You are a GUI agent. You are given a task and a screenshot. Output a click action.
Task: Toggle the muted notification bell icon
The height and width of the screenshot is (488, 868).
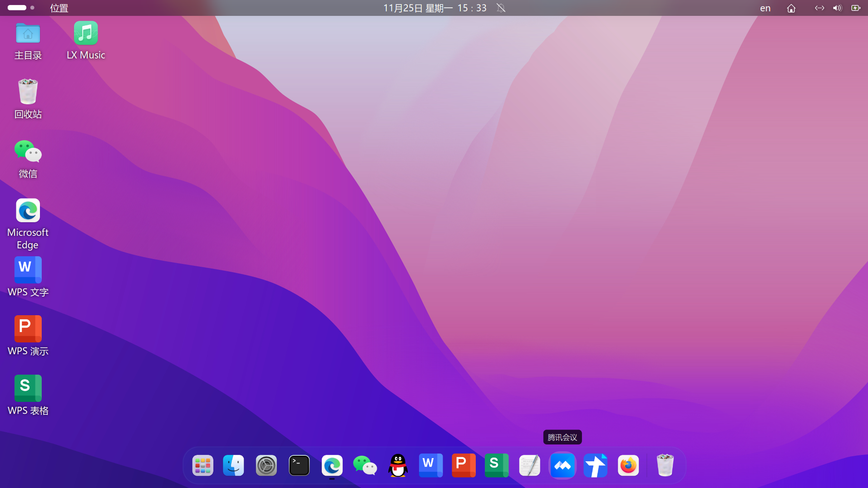coord(501,8)
